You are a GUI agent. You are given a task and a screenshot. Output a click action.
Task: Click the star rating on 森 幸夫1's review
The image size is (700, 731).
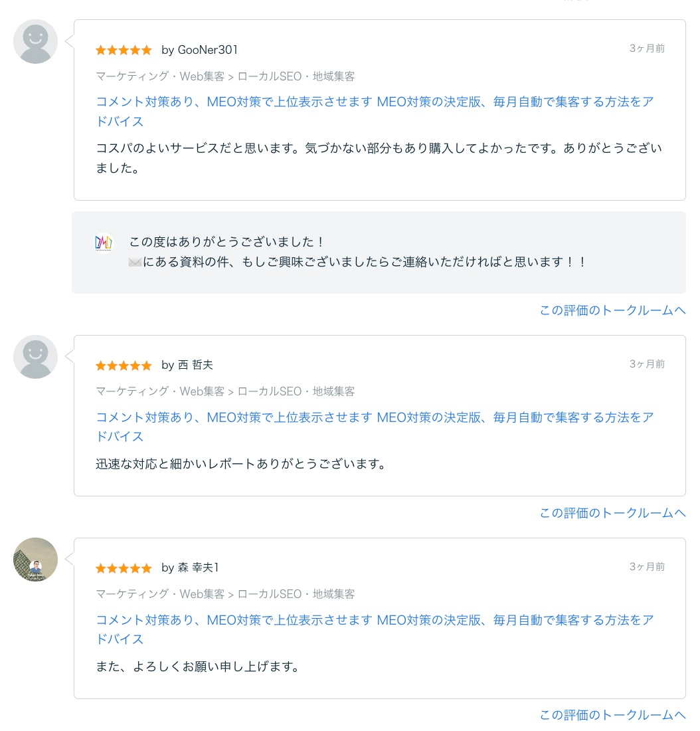pos(124,568)
